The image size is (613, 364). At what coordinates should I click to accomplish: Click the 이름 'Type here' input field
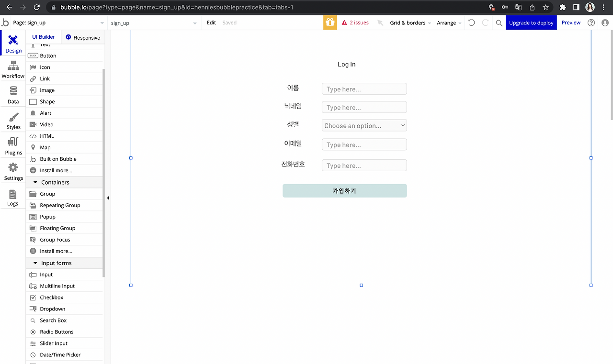[x=364, y=88]
